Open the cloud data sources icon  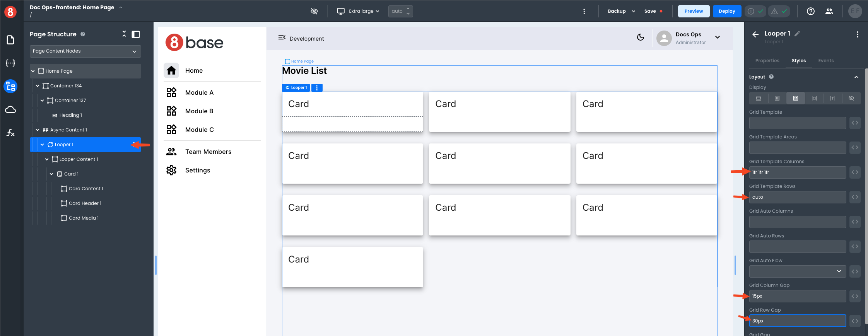[x=10, y=110]
